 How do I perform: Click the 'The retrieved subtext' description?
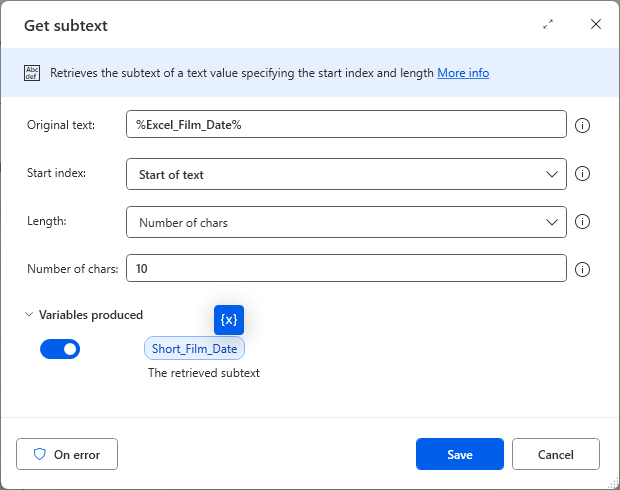click(204, 373)
